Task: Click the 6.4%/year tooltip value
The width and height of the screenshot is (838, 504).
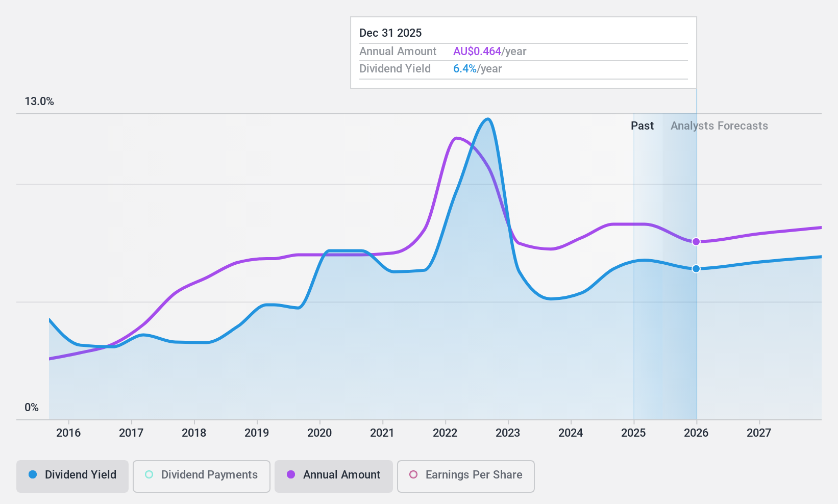Action: (477, 69)
